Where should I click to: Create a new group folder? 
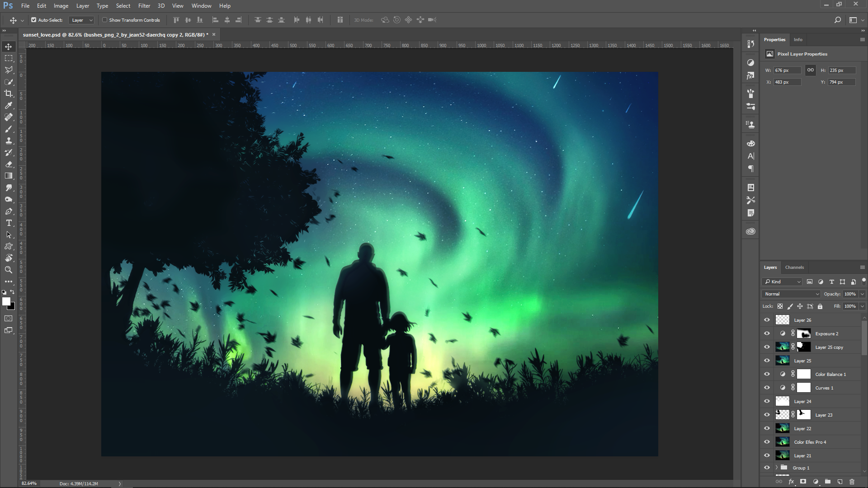pos(828,482)
